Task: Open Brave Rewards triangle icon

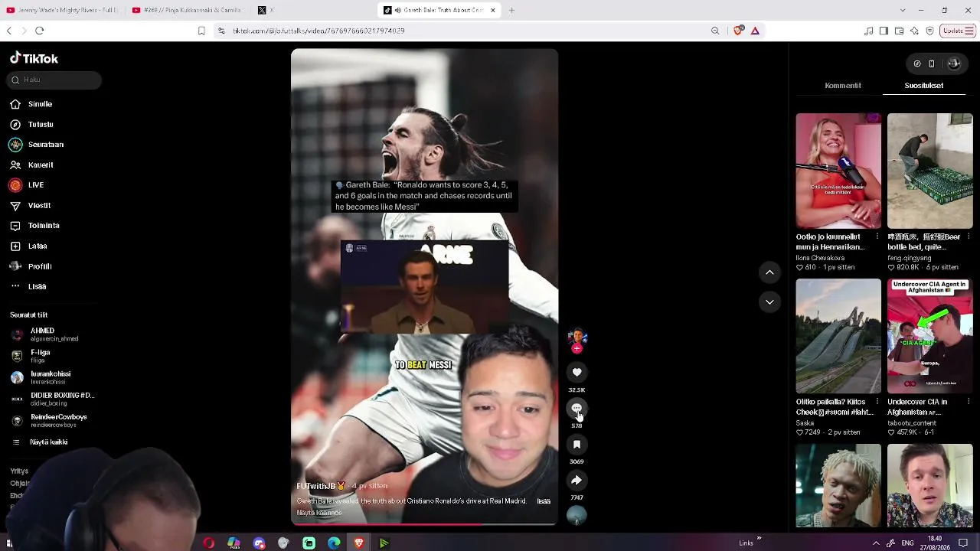Action: pos(755,31)
